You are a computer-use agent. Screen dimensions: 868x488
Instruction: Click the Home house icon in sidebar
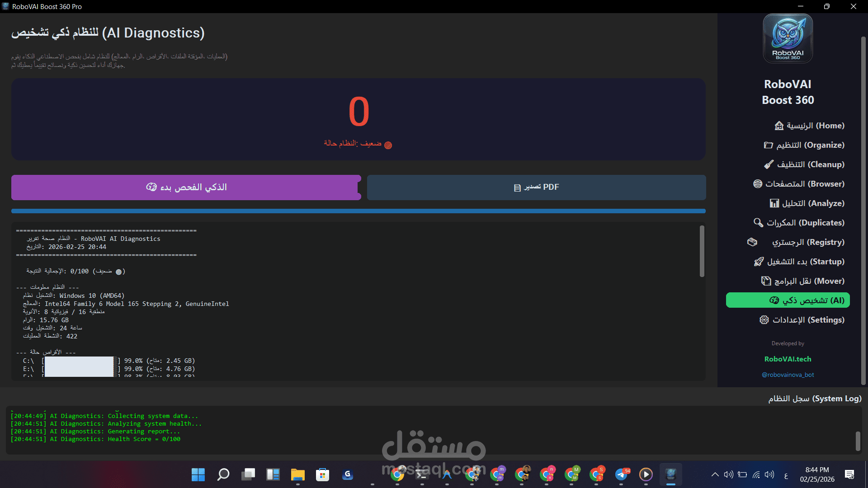tap(779, 126)
